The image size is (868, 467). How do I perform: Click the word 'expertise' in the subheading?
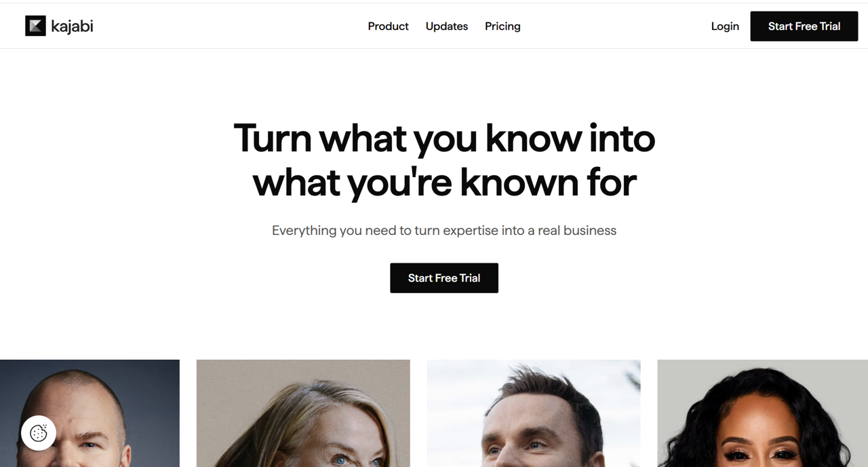pyautogui.click(x=471, y=231)
